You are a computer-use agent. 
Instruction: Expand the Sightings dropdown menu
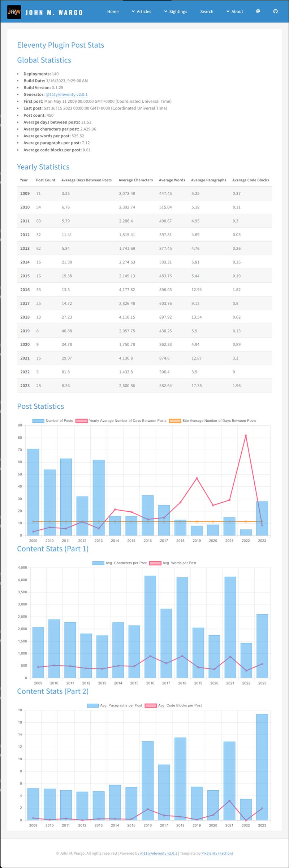click(x=176, y=12)
